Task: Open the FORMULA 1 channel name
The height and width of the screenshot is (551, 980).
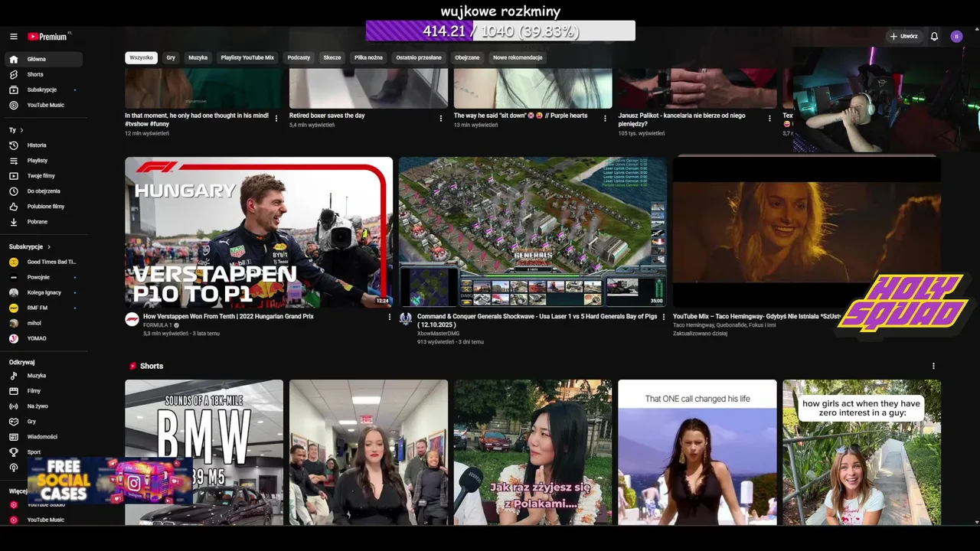Action: (x=158, y=325)
